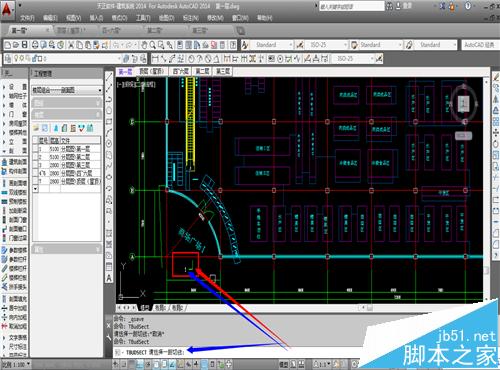Screen dimensions: 500x370
Task: Click the Paste icon
Action: click(88, 45)
